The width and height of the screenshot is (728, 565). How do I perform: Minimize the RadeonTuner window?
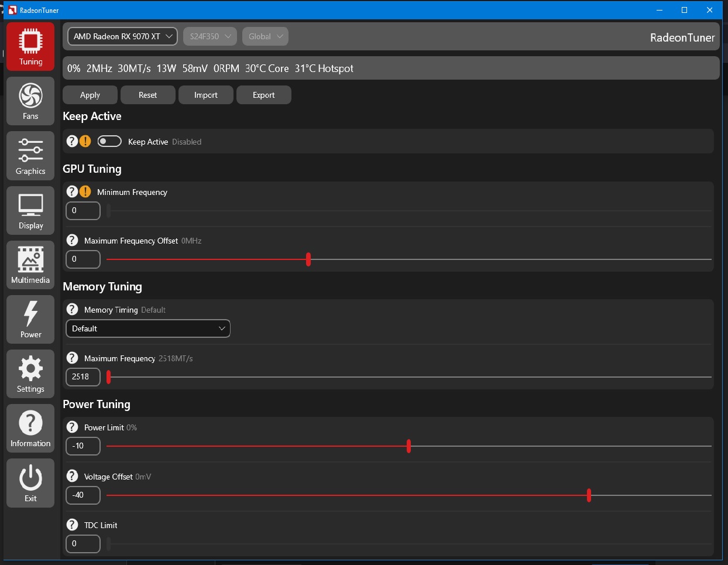660,10
